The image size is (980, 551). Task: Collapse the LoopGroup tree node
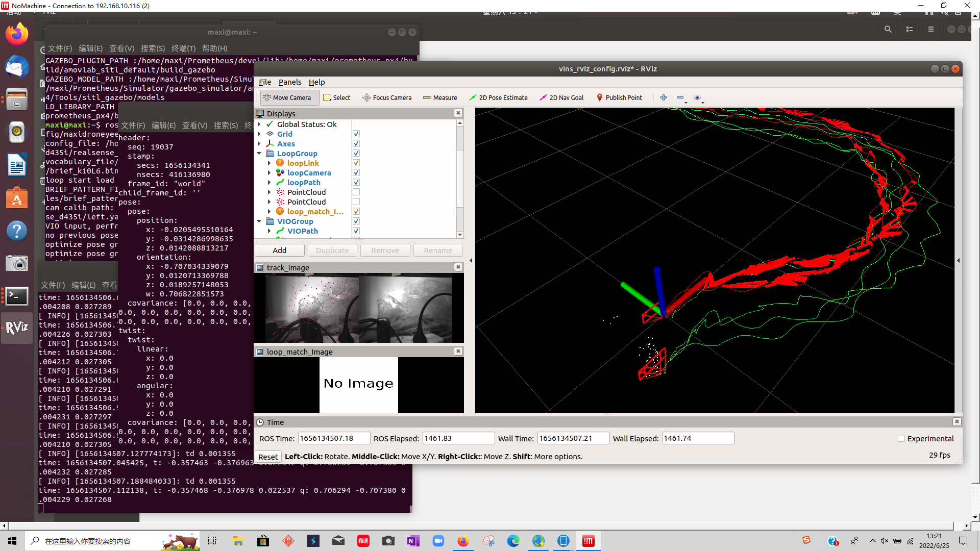point(259,154)
